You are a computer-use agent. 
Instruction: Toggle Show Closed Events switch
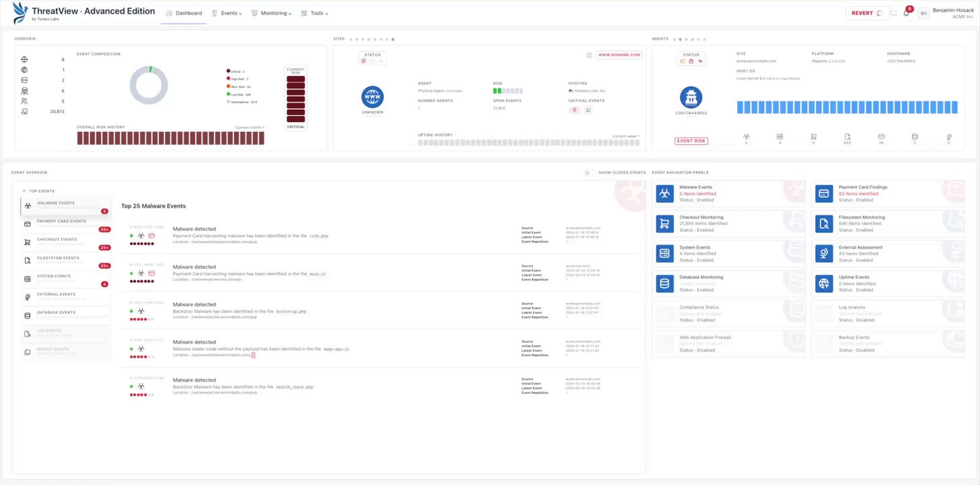590,172
